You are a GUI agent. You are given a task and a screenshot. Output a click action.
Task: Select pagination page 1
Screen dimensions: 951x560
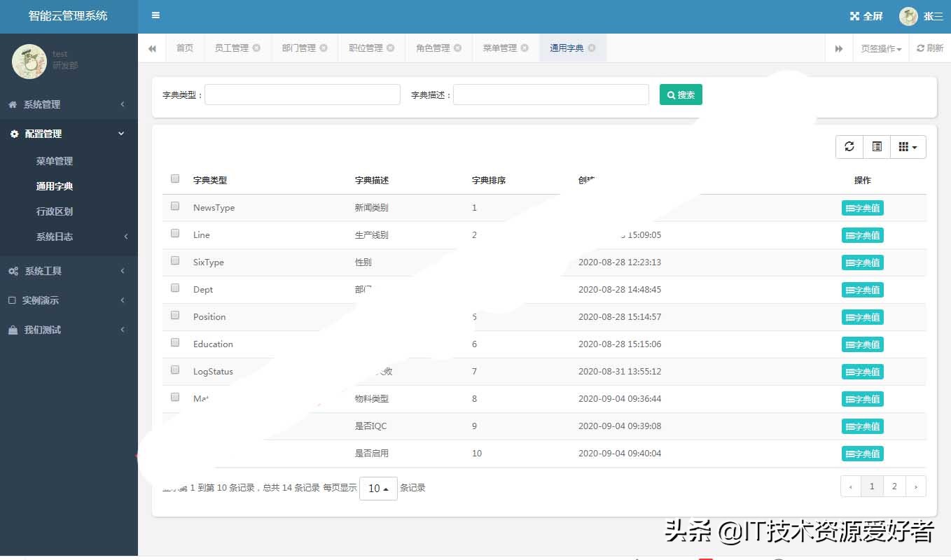872,486
